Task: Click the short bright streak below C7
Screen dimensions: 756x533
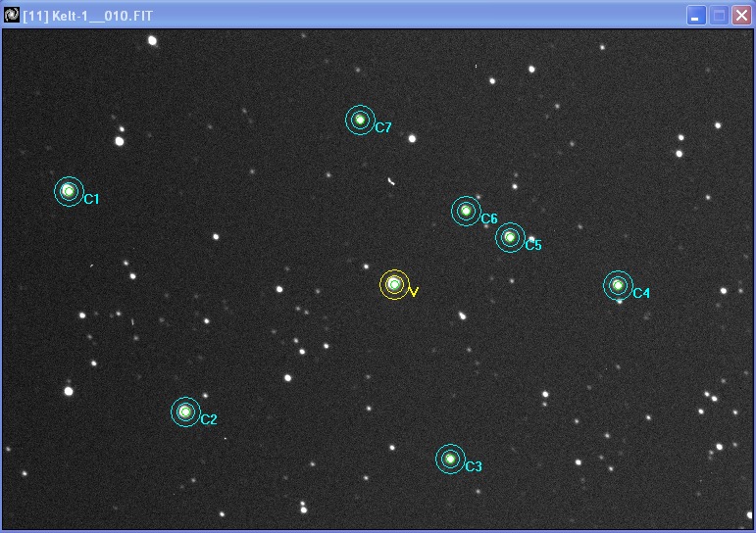Action: point(391,180)
